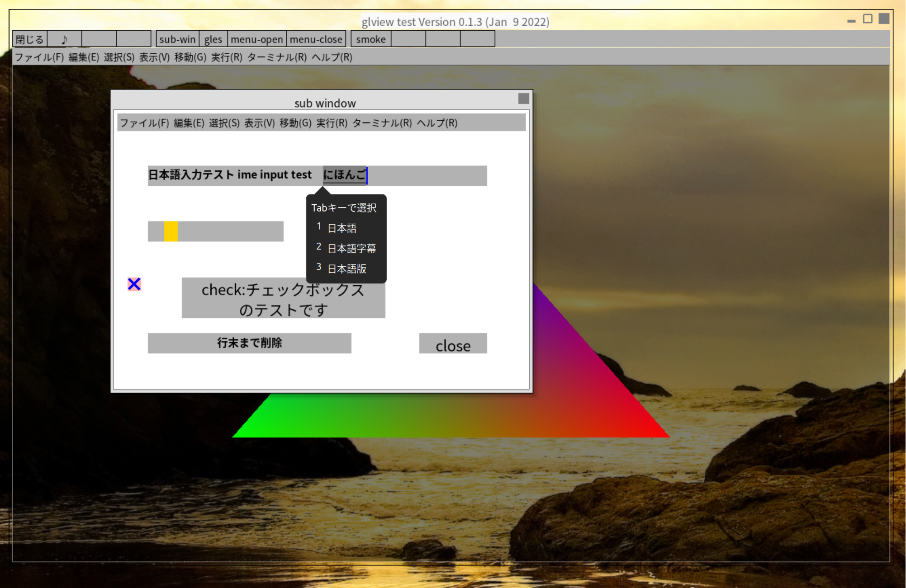Pick IME candidate 3 日本語版
906x588 pixels.
(x=346, y=269)
